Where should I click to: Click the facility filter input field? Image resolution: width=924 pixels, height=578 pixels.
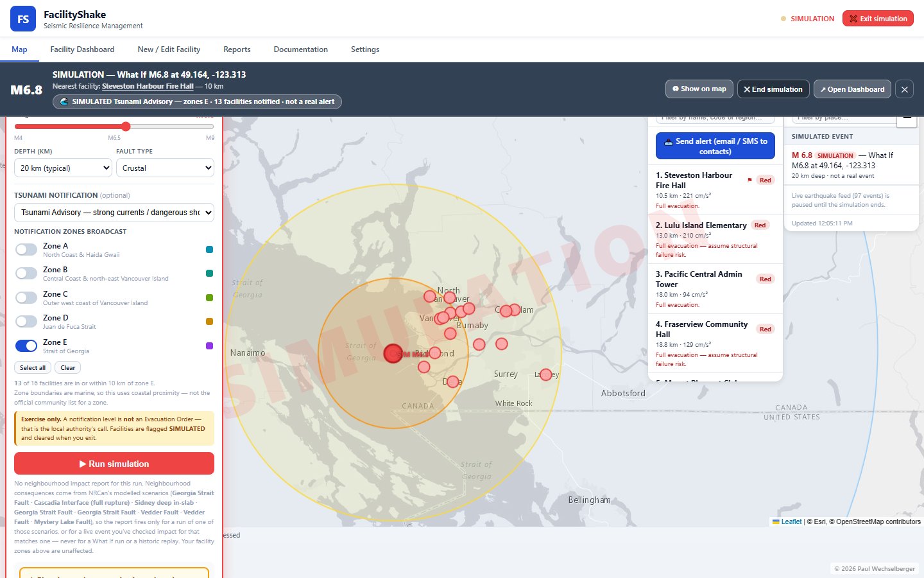(x=715, y=118)
